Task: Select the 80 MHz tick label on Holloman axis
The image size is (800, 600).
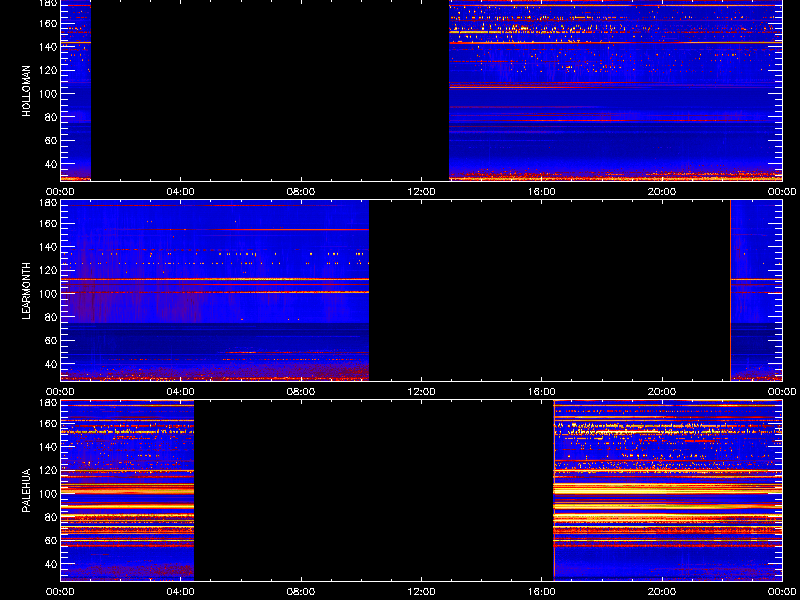Action: [53, 117]
